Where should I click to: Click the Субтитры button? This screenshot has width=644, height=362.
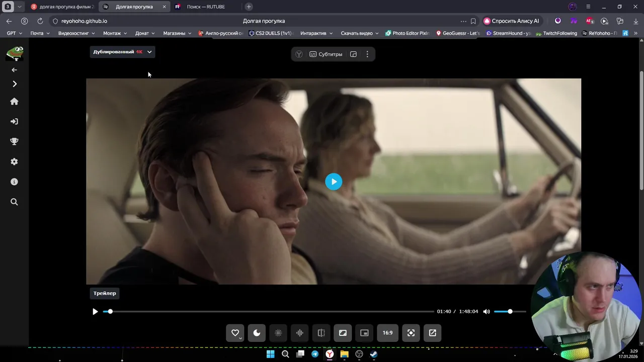326,54
